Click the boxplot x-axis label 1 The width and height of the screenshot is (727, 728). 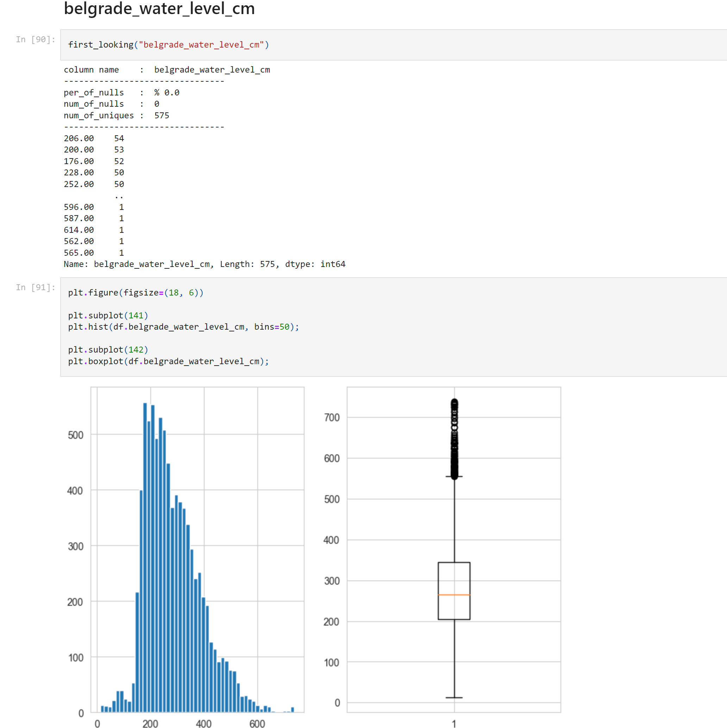454,723
